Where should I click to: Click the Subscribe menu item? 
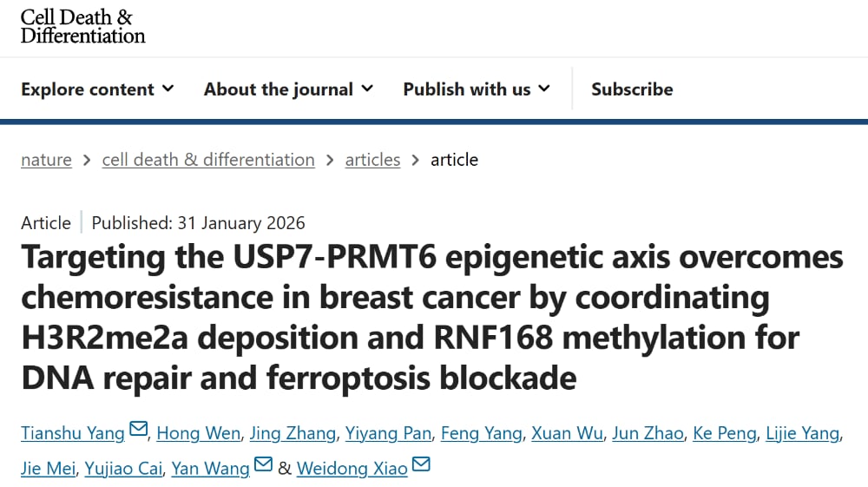tap(632, 89)
